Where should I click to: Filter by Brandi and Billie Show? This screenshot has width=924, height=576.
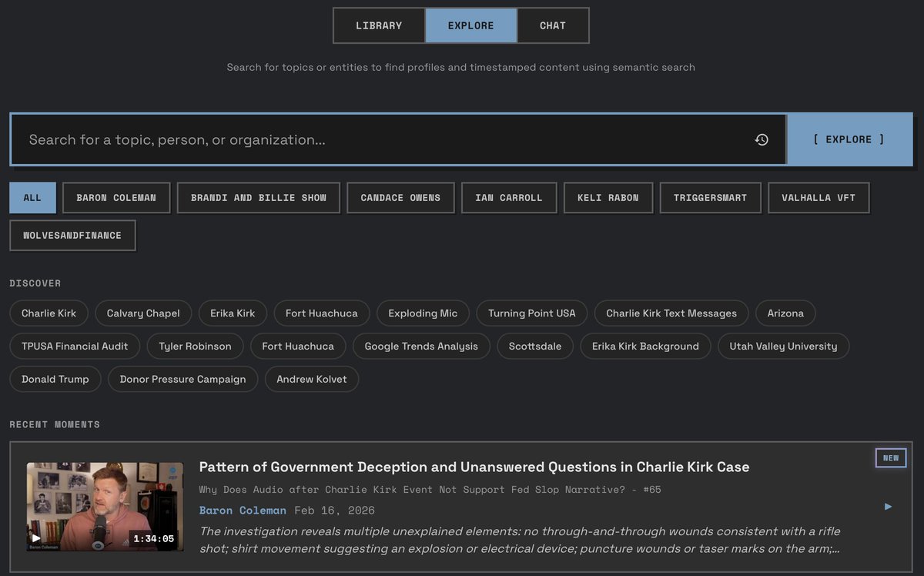pos(259,198)
